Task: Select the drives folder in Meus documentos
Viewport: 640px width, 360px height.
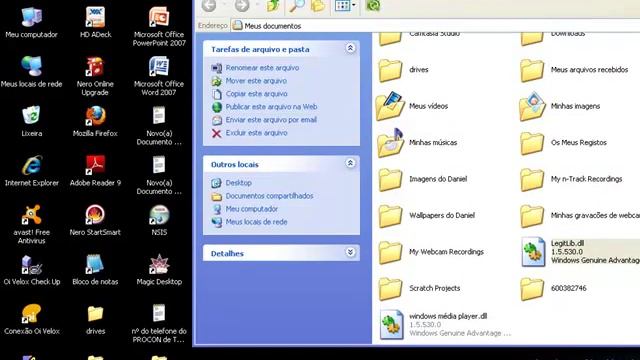Action: tap(403, 70)
